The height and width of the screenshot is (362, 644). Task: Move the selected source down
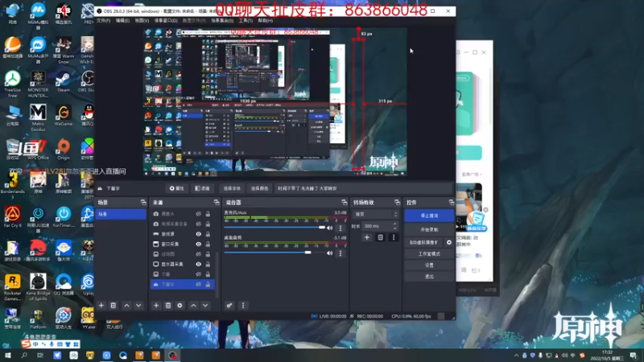pyautogui.click(x=205, y=306)
